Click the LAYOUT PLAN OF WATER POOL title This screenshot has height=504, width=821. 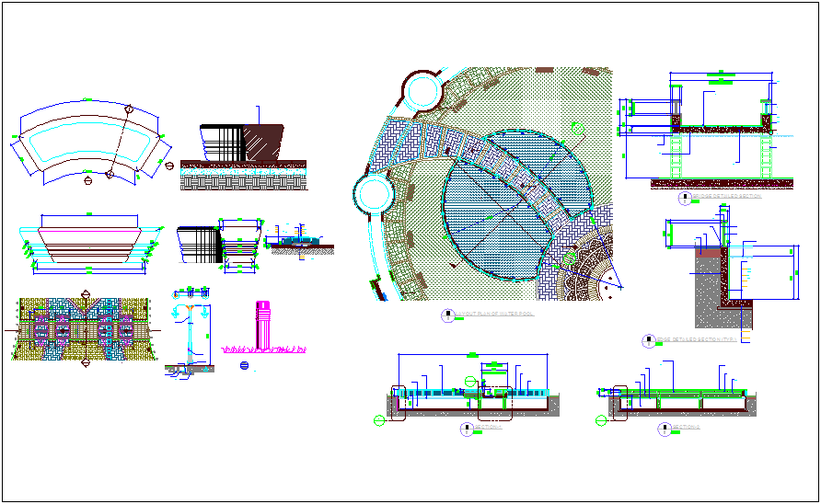495,314
